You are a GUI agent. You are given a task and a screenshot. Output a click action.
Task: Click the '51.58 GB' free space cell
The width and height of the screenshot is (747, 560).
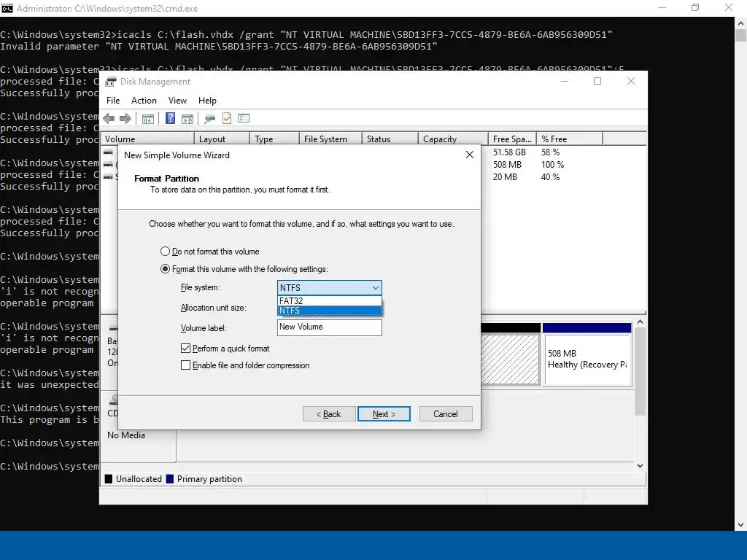(x=509, y=152)
